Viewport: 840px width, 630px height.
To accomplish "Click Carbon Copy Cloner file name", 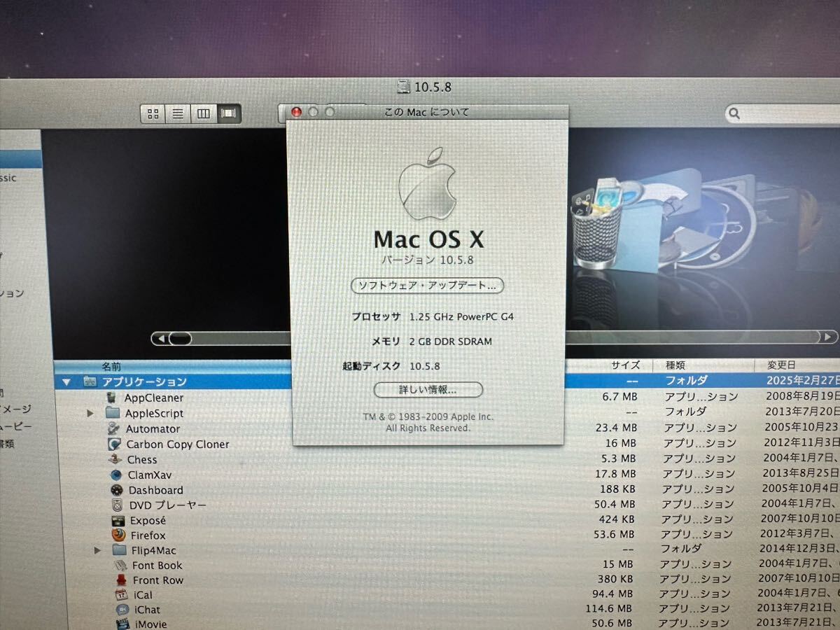I will point(178,444).
